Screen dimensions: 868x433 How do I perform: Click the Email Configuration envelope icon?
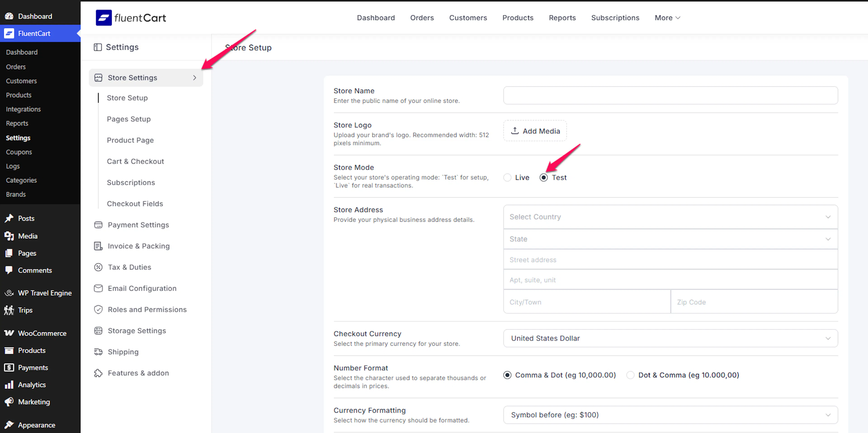click(x=98, y=289)
